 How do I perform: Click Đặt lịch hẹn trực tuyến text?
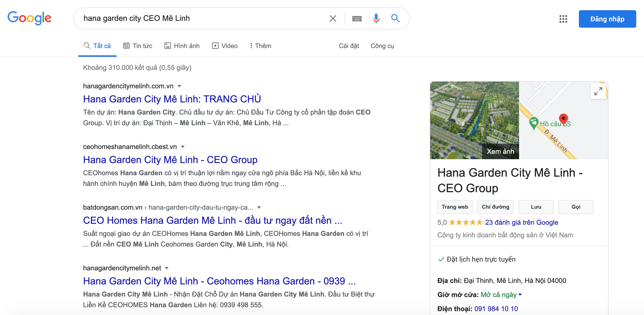tap(481, 259)
